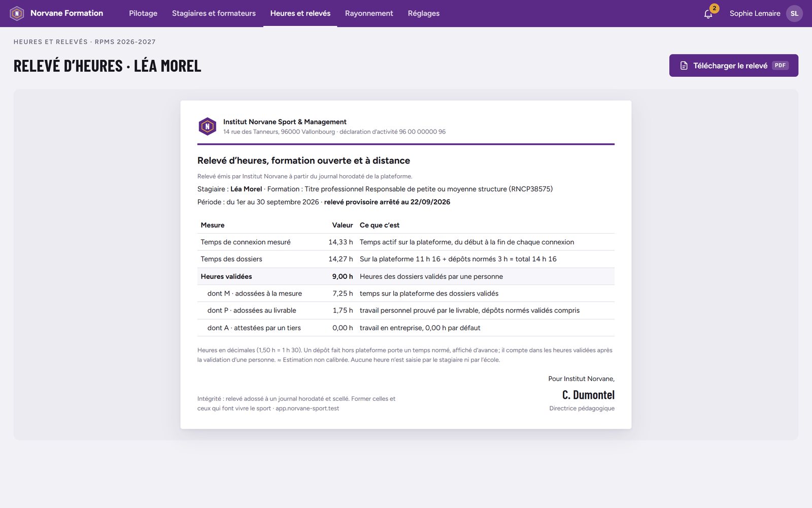The height and width of the screenshot is (508, 812).
Task: Click the C. Dumontel signature
Action: coord(588,395)
